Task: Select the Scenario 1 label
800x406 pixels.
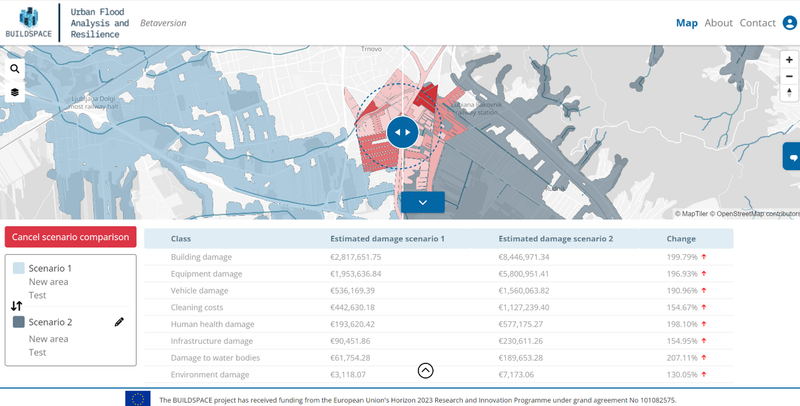Action: point(50,268)
